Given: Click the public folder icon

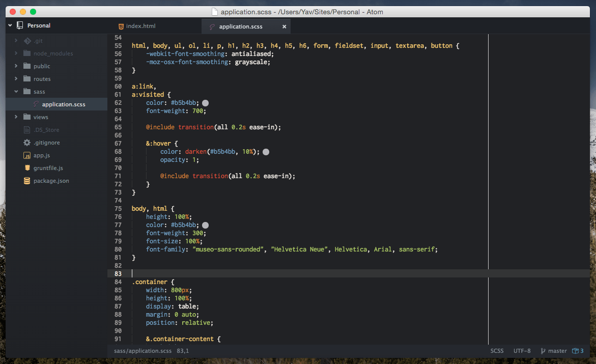Looking at the screenshot, I should point(27,66).
